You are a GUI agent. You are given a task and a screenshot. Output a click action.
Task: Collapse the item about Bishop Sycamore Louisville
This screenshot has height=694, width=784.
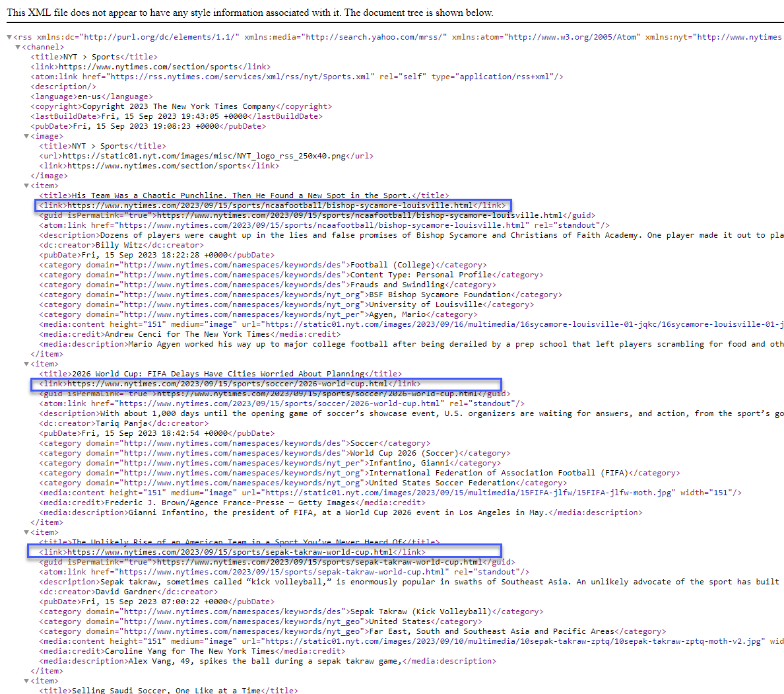pos(26,186)
